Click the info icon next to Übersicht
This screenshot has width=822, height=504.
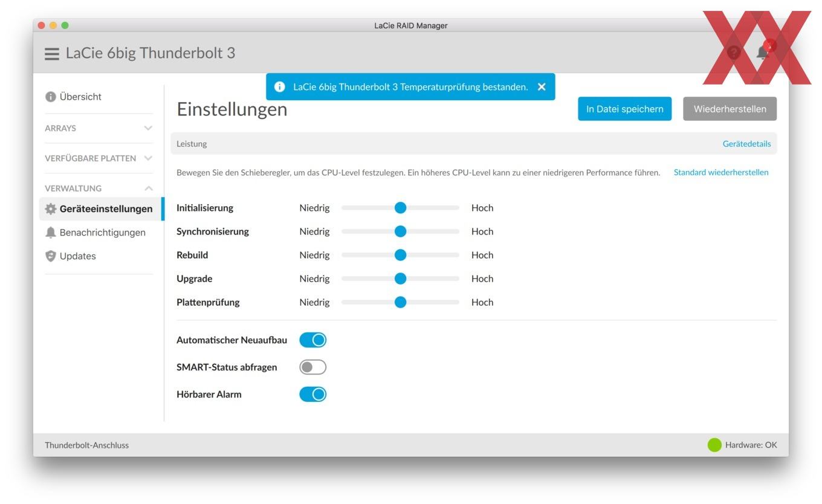tap(51, 97)
